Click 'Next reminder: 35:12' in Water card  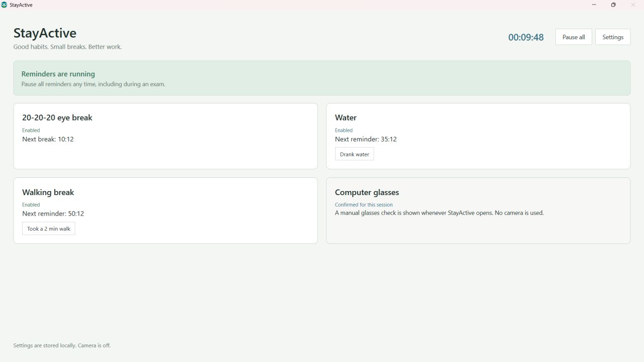pos(366,139)
